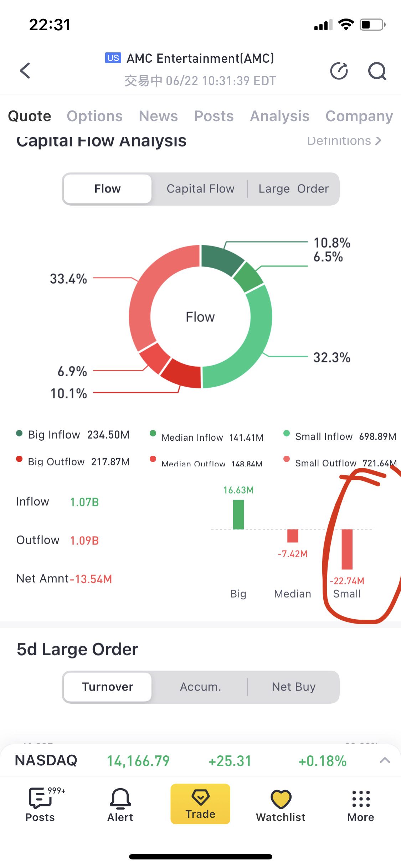Select the Accum. segment

[x=200, y=687]
